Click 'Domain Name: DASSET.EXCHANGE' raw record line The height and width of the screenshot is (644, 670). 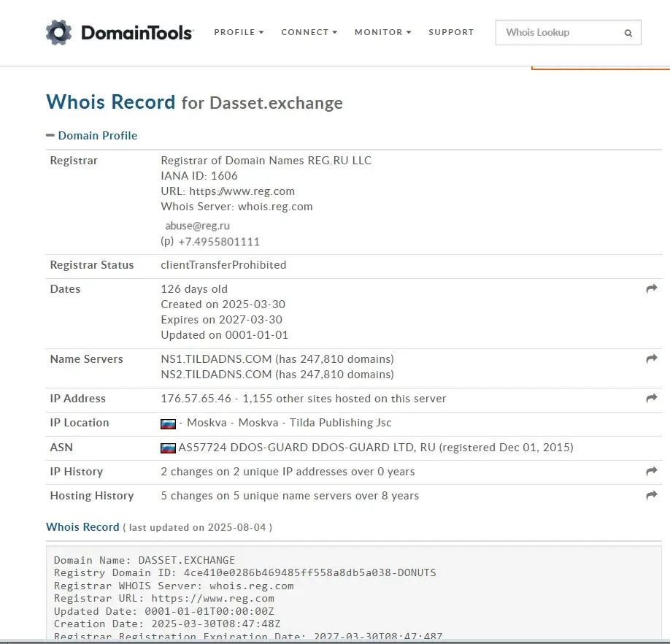pos(145,560)
